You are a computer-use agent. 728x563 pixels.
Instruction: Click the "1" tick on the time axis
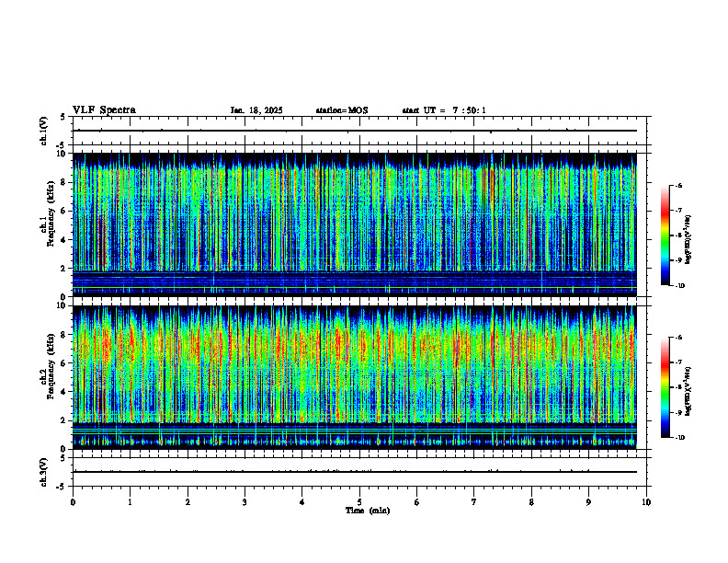point(130,502)
